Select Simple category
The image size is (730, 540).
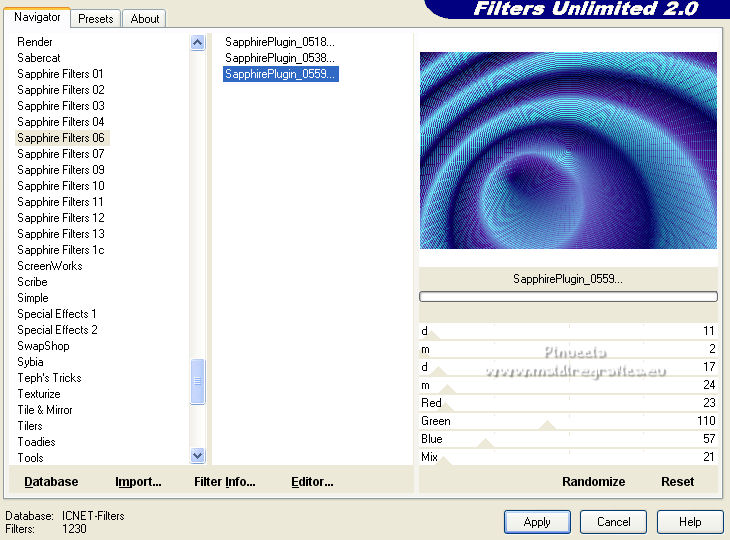click(33, 298)
